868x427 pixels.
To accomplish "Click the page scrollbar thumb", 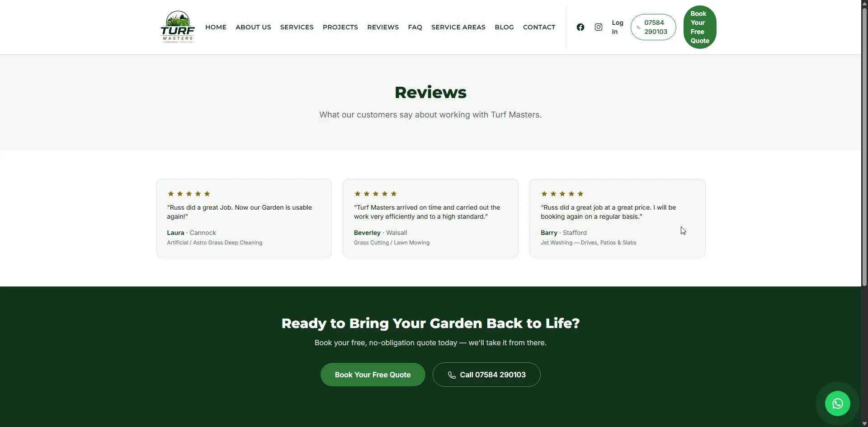I will pos(864,147).
